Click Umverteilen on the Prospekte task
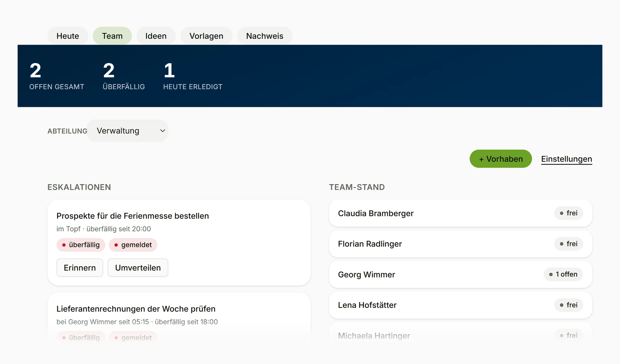Screen dimensions: 620x364 (x=138, y=267)
